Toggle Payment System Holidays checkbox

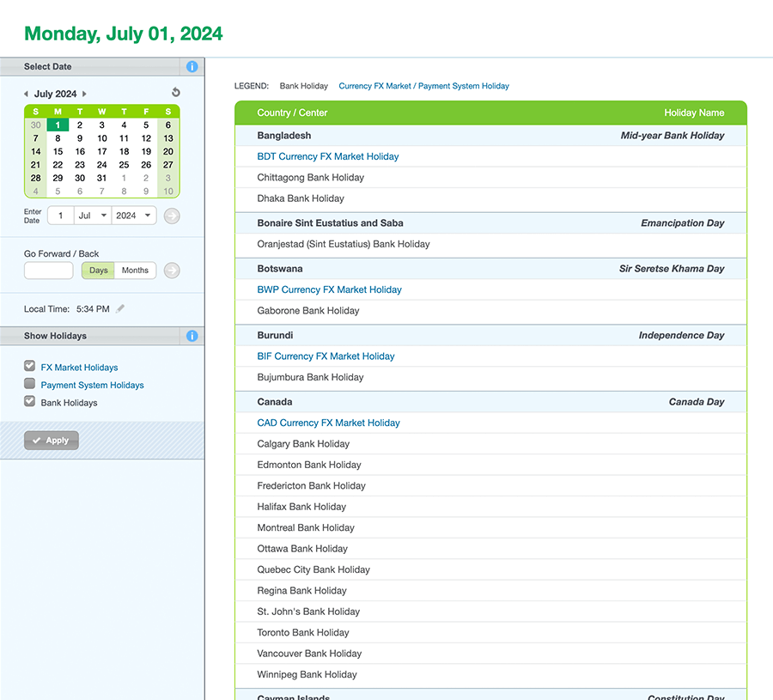(x=29, y=384)
